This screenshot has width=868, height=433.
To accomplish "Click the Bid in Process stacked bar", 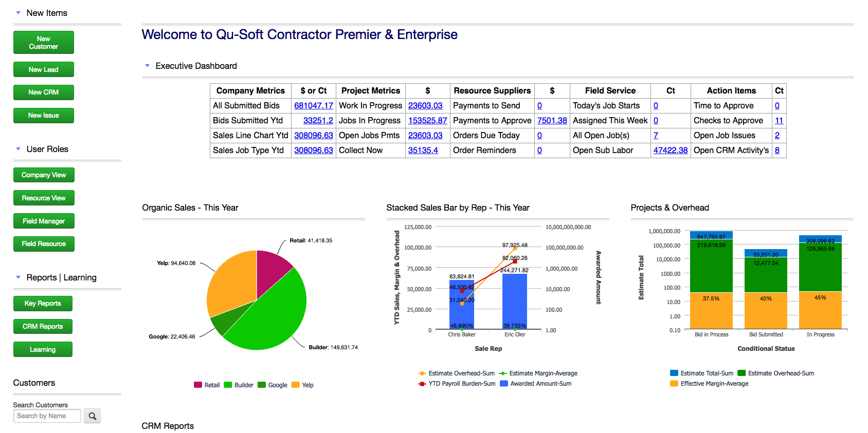I will point(711,280).
